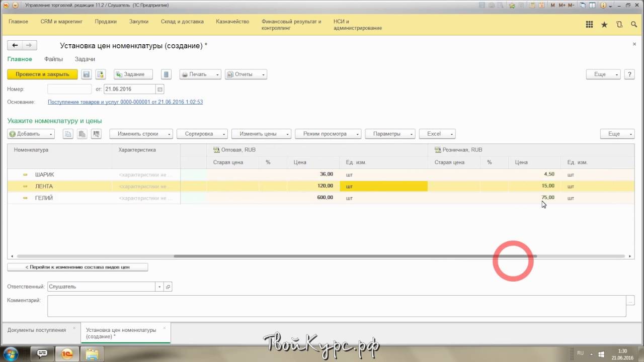This screenshot has width=644, height=362.
Task: Open the Режим просмотра dropdown
Action: click(x=328, y=134)
